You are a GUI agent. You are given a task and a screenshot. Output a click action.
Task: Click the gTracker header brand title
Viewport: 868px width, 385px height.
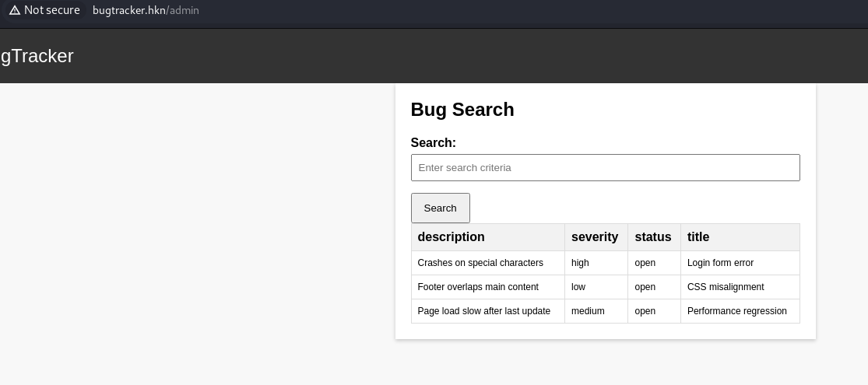point(37,56)
